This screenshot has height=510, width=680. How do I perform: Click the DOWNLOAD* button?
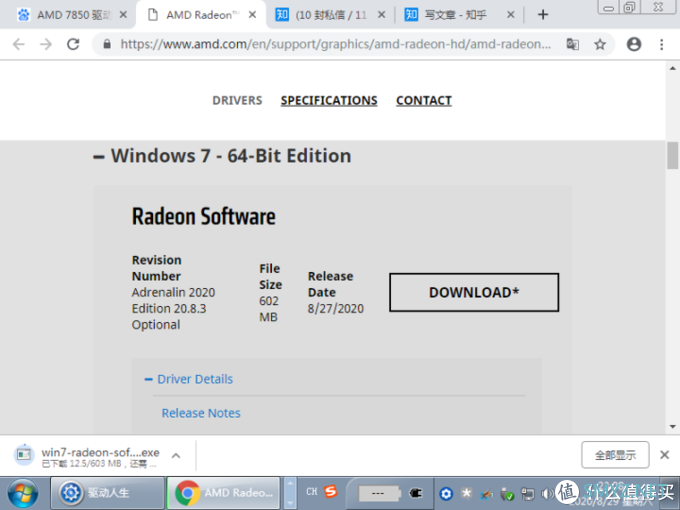coord(474,292)
